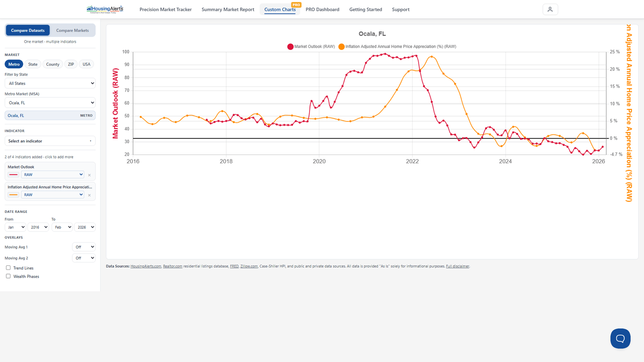Click the red Market Outlook color swatch
This screenshot has height=362, width=644.
pos(14,175)
